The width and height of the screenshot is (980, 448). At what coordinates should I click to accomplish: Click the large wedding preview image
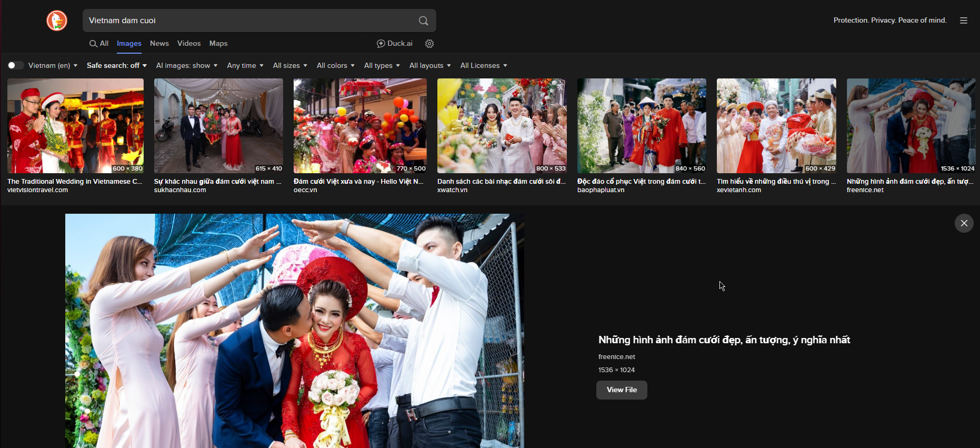pyautogui.click(x=295, y=331)
